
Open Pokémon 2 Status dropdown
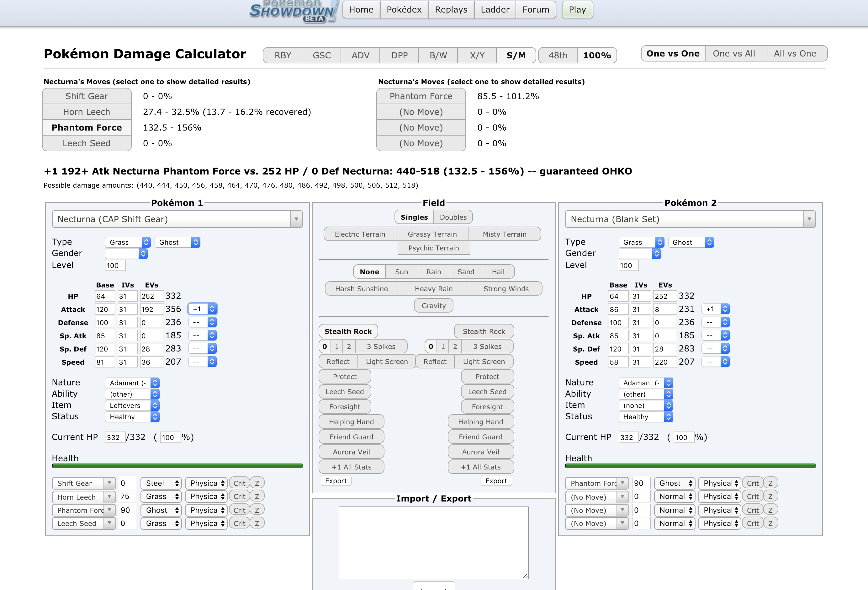click(x=646, y=416)
